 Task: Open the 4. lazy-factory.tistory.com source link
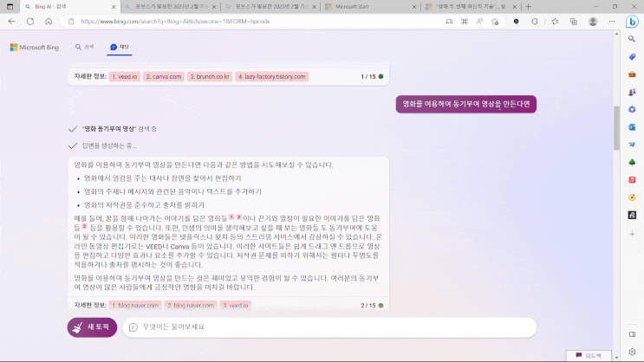[x=271, y=76]
